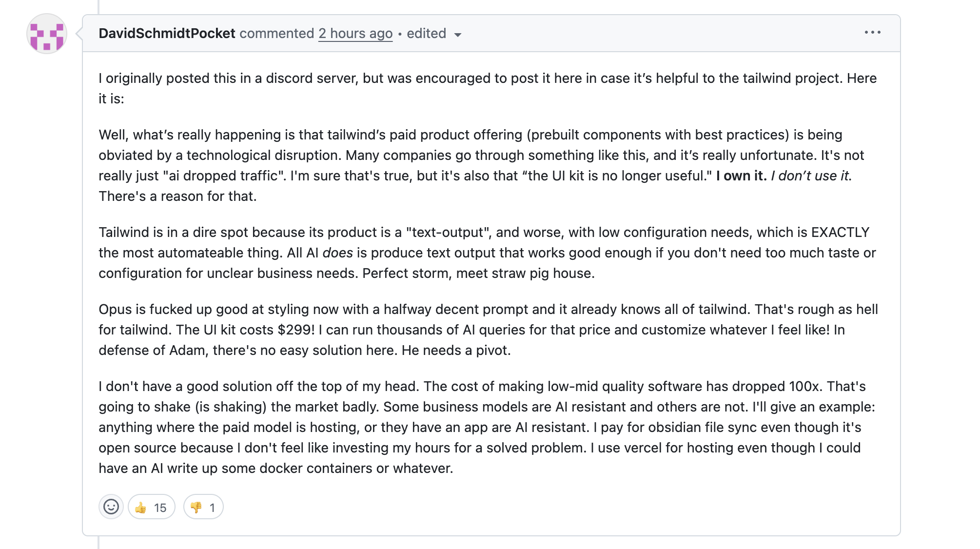Click the "2 hours ago" timestamp link
Image resolution: width=980 pixels, height=549 pixels.
point(355,33)
